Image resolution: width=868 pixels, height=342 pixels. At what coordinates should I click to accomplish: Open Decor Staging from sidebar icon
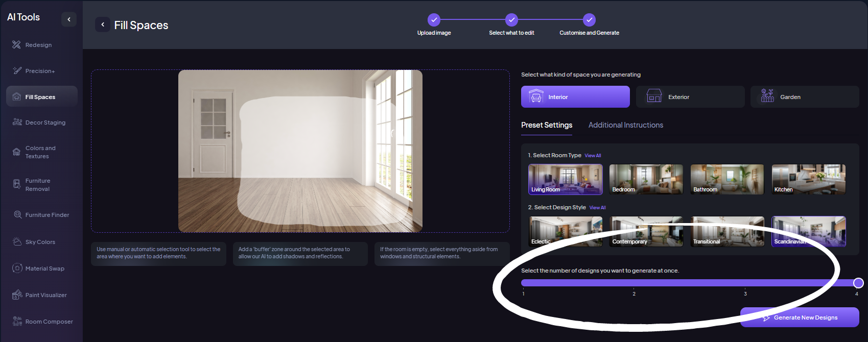pos(17,123)
